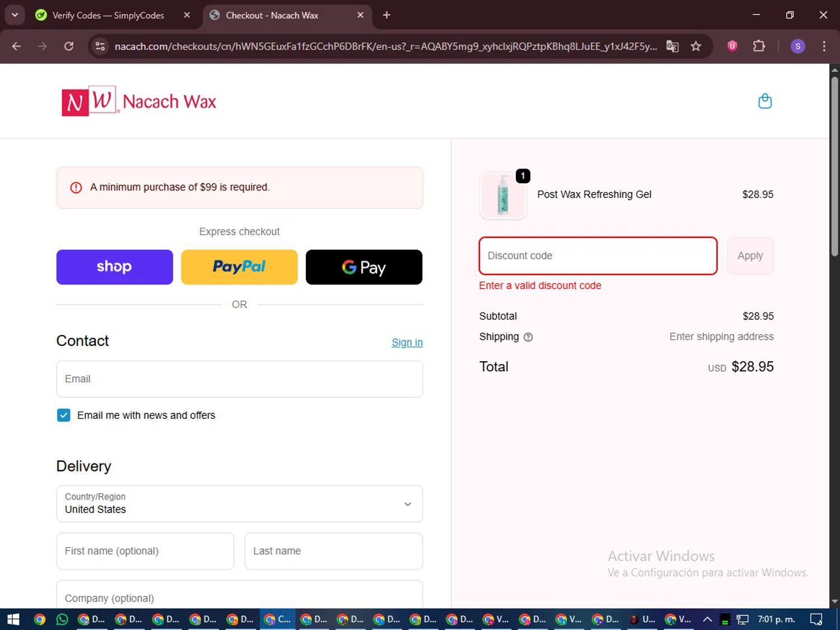Click the Post Wax Refreshing Gel product name
The height and width of the screenshot is (630, 840).
[594, 194]
